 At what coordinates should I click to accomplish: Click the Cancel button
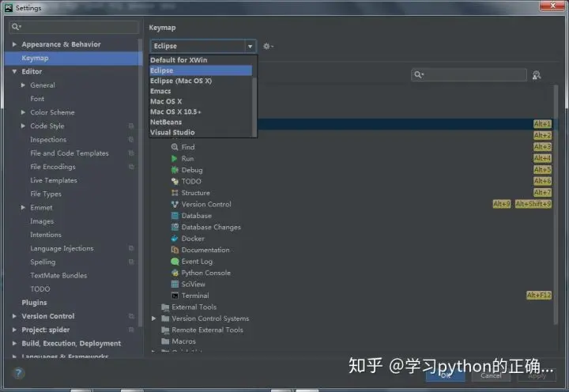(x=491, y=375)
